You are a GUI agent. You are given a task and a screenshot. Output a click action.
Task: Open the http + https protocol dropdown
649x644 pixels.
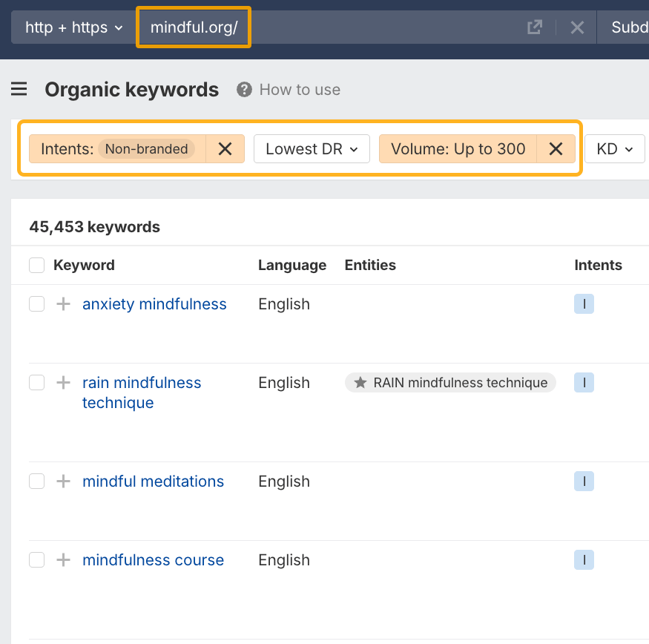click(74, 27)
